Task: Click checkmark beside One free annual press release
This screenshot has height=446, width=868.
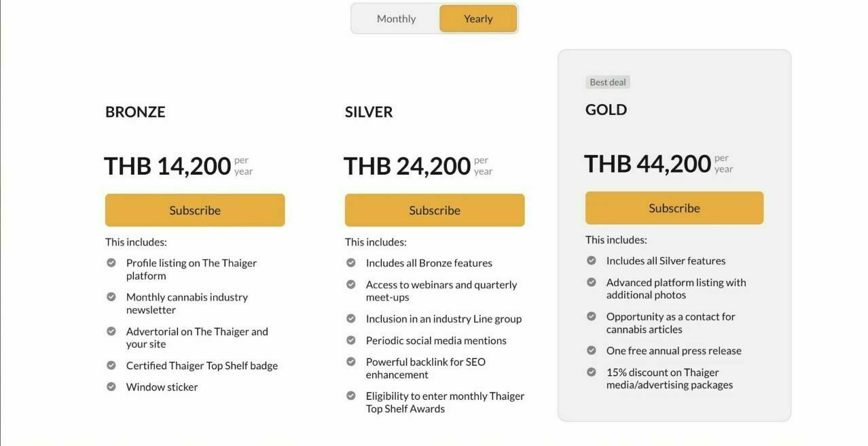Action: click(592, 350)
